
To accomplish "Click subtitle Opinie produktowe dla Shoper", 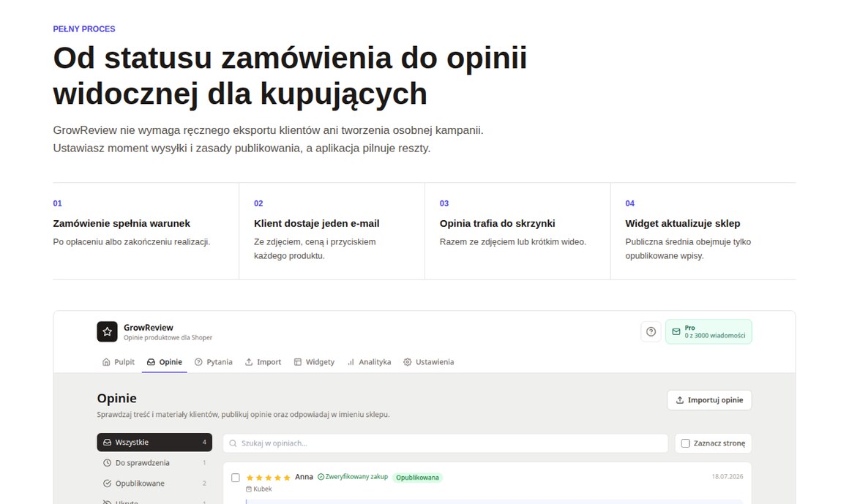I will [168, 338].
